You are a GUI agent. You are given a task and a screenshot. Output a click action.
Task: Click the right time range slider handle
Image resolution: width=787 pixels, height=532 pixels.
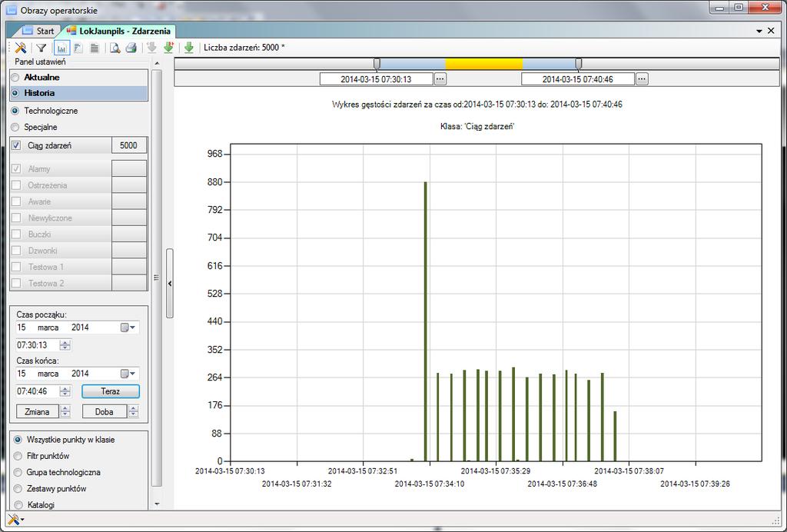[x=579, y=64]
